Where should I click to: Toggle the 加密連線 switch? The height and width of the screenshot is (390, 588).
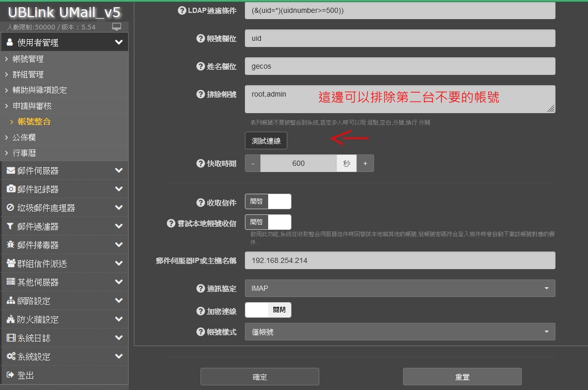pyautogui.click(x=268, y=310)
